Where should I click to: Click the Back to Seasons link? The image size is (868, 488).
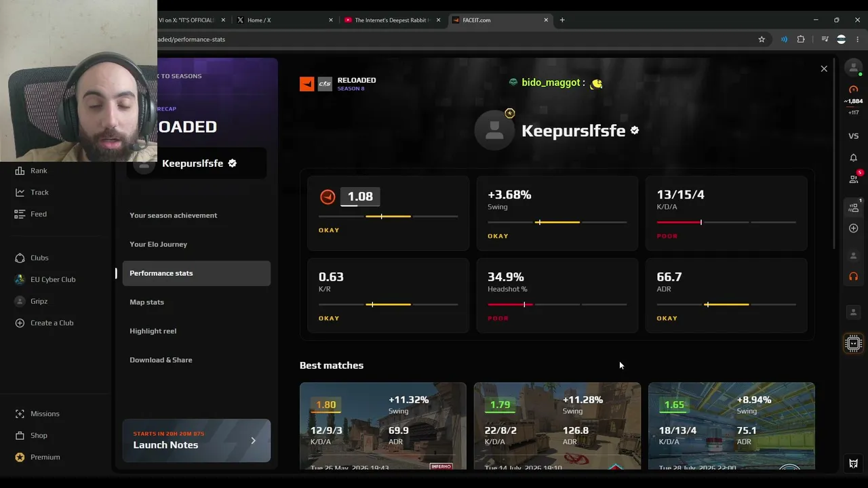tap(180, 76)
